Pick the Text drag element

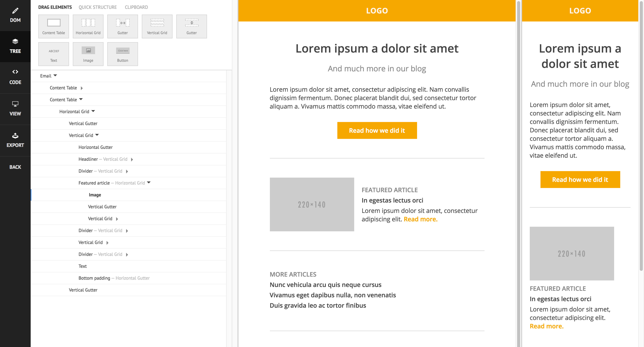tap(53, 54)
